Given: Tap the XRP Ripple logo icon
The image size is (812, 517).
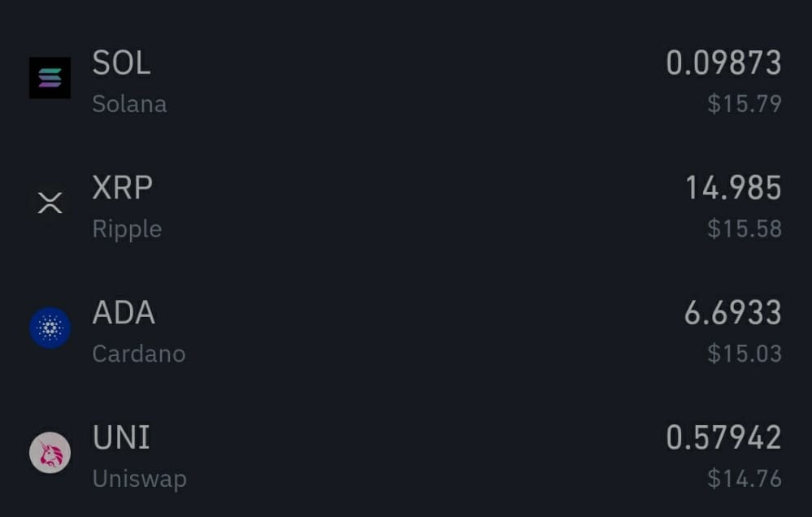Looking at the screenshot, I should 50,202.
